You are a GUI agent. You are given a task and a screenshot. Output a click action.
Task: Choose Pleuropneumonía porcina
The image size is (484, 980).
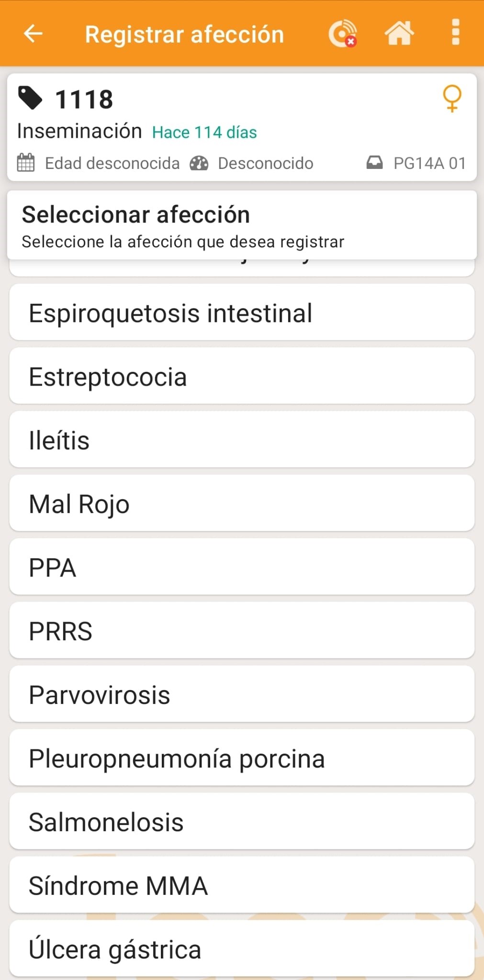click(242, 758)
